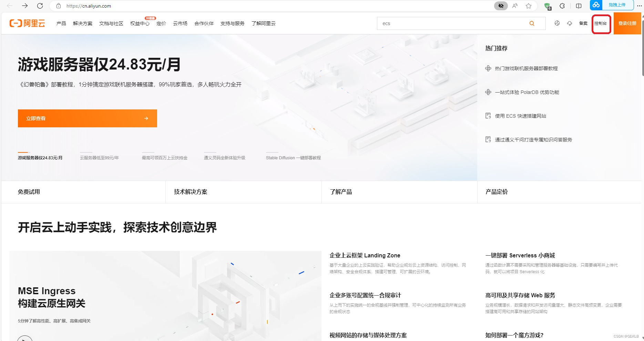Click the 拖拽上传 button
This screenshot has width=644, height=341.
(x=617, y=5)
